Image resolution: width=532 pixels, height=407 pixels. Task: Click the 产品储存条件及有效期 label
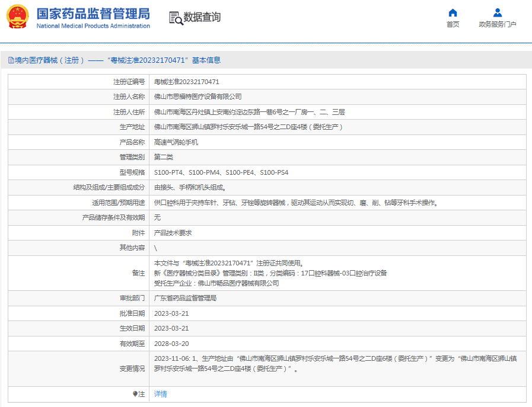(113, 217)
